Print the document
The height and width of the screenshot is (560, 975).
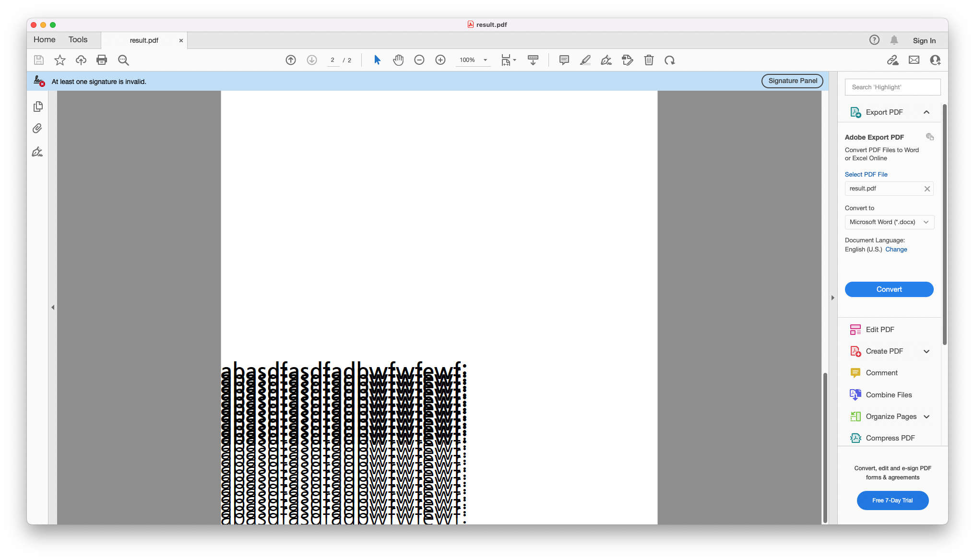[x=102, y=60]
